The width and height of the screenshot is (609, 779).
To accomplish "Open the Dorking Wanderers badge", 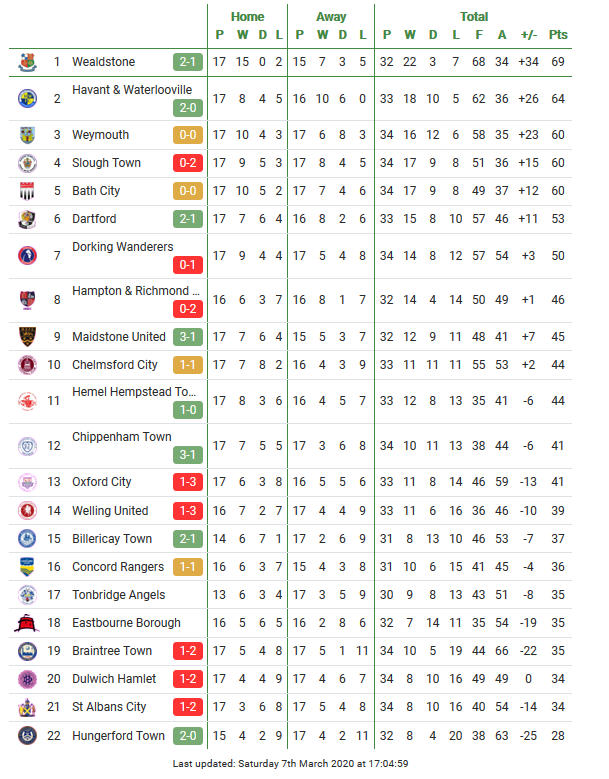I will [x=27, y=255].
